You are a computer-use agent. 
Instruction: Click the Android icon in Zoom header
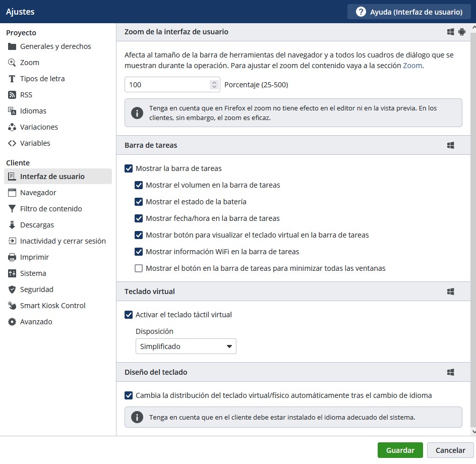[462, 32]
